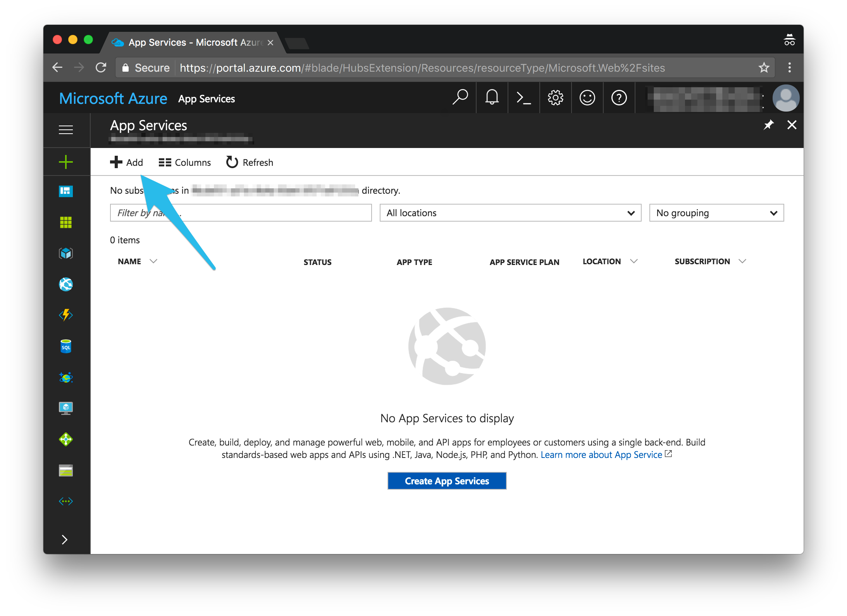Open the All locations dropdown

(510, 213)
